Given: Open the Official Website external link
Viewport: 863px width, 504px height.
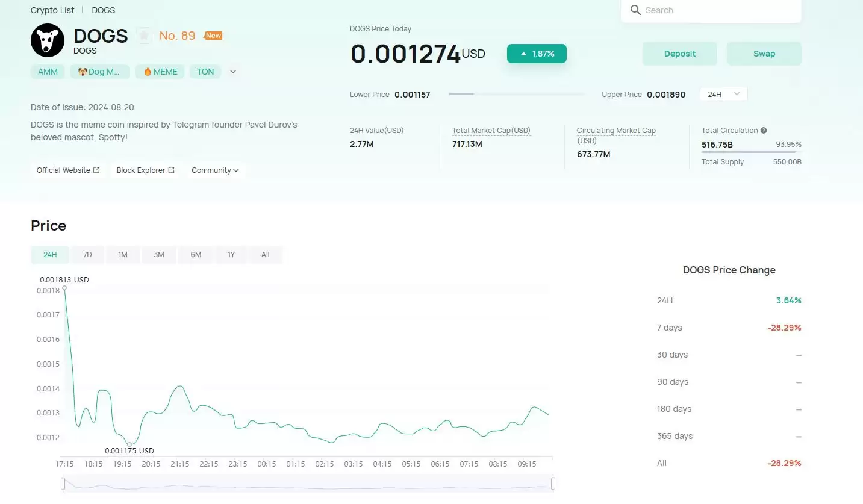Looking at the screenshot, I should [x=68, y=170].
